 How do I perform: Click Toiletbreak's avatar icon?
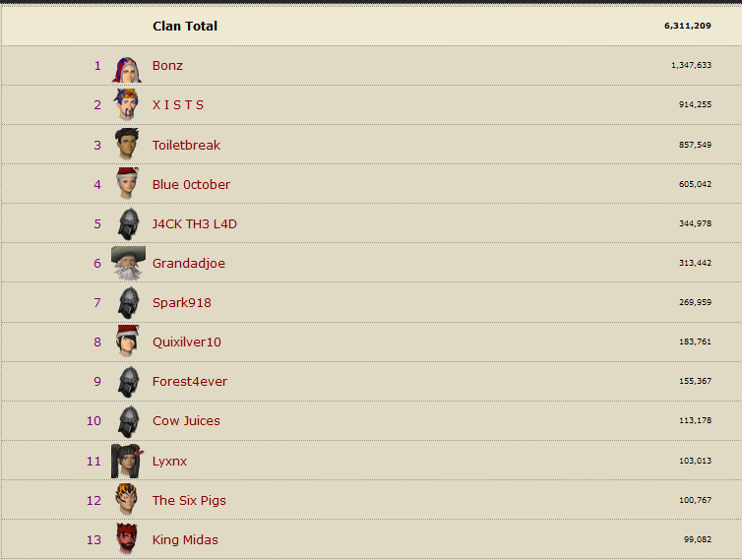(127, 144)
